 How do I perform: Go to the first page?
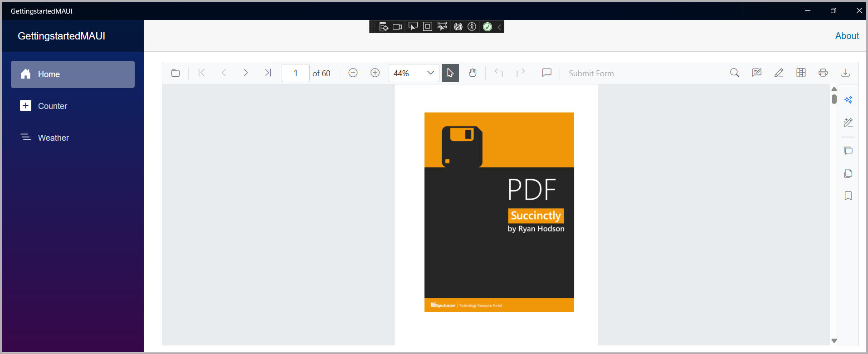tap(202, 73)
